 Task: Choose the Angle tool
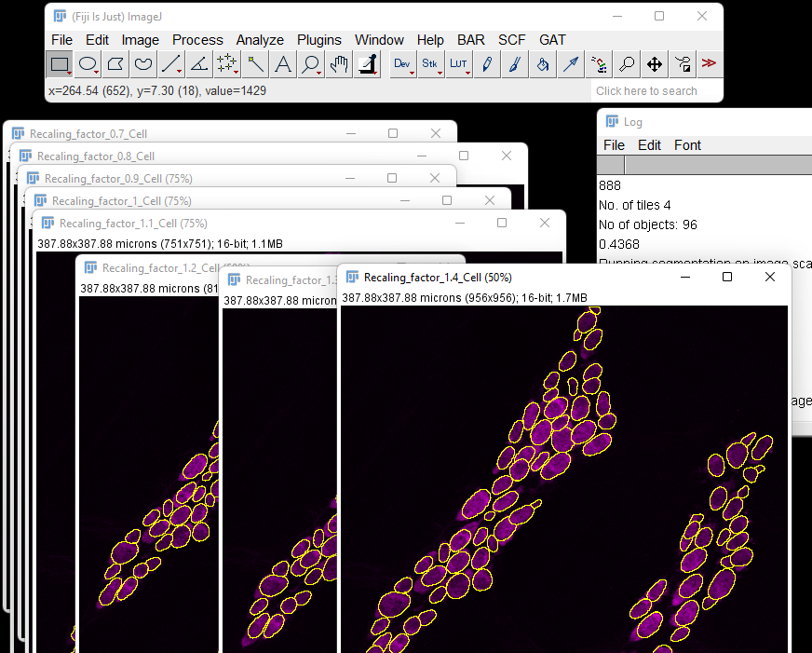(x=198, y=64)
